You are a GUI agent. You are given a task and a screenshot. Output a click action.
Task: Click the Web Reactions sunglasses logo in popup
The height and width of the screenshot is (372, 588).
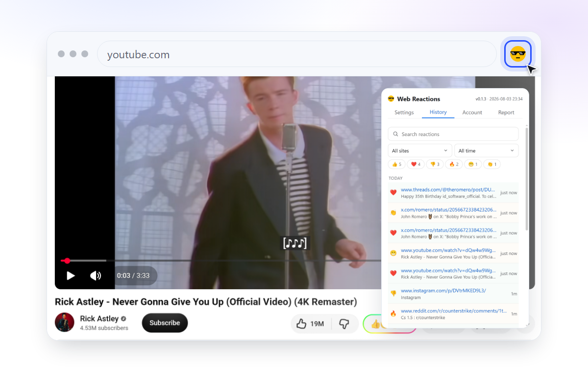pos(391,99)
